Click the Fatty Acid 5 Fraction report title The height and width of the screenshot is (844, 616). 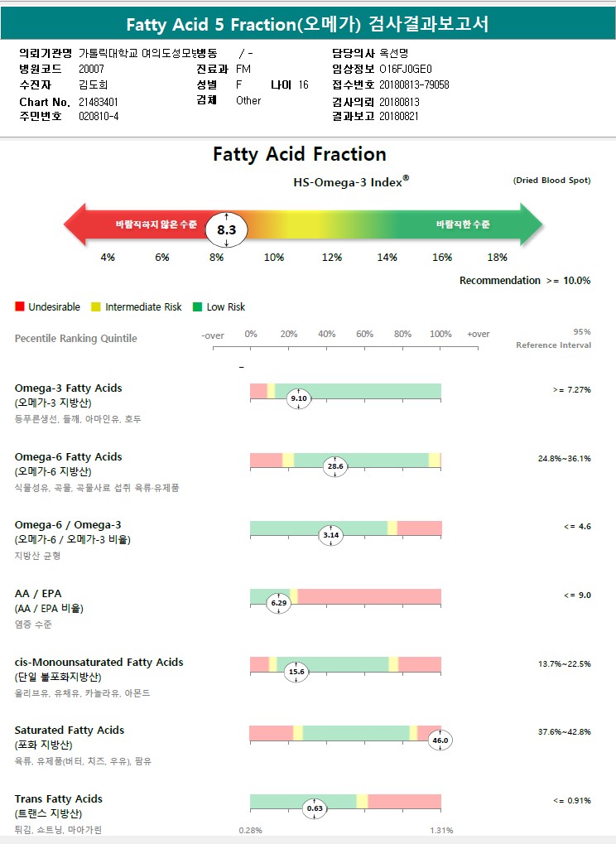coord(307,25)
